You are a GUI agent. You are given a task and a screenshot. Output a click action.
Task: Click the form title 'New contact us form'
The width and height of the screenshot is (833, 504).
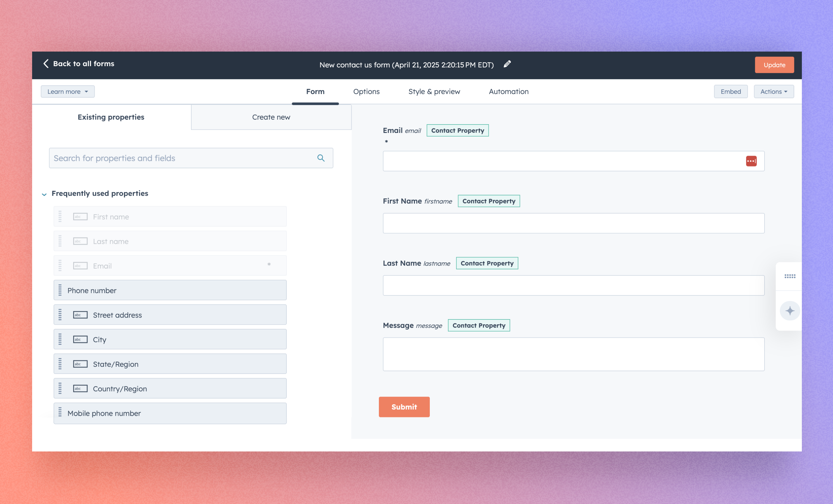click(406, 65)
